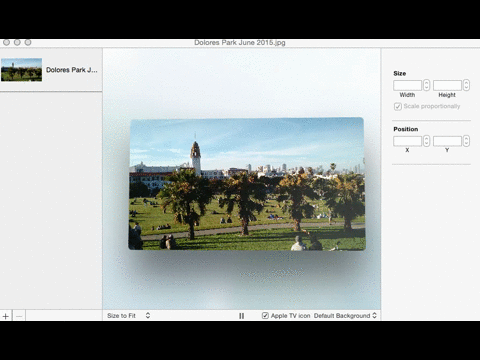The height and width of the screenshot is (360, 480).
Task: Click the window close button
Action: (x=6, y=42)
